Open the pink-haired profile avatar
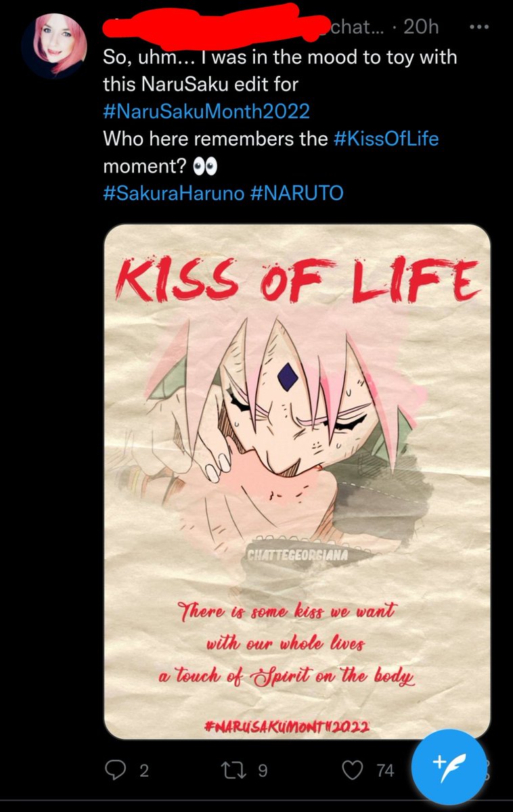Image resolution: width=513 pixels, height=812 pixels. coord(54,46)
